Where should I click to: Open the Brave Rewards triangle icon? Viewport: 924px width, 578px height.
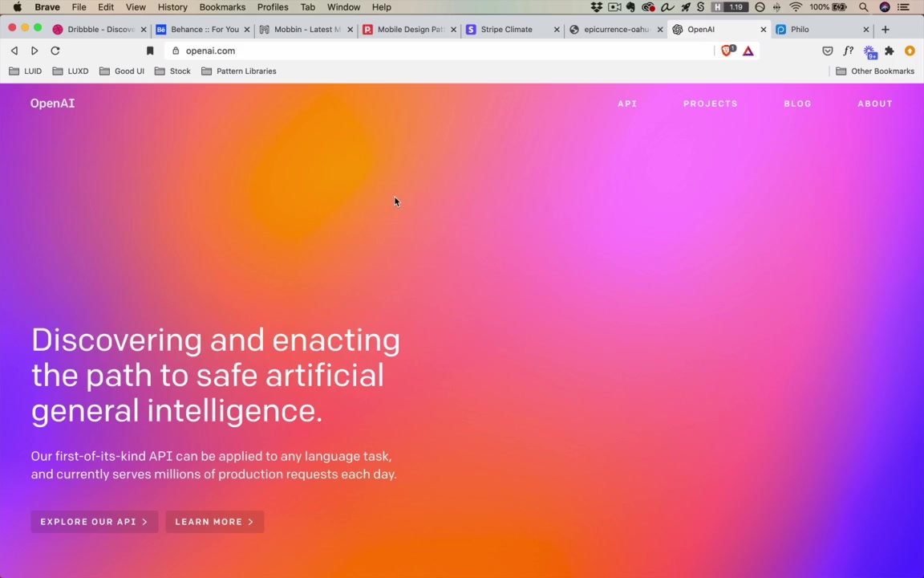pyautogui.click(x=748, y=51)
